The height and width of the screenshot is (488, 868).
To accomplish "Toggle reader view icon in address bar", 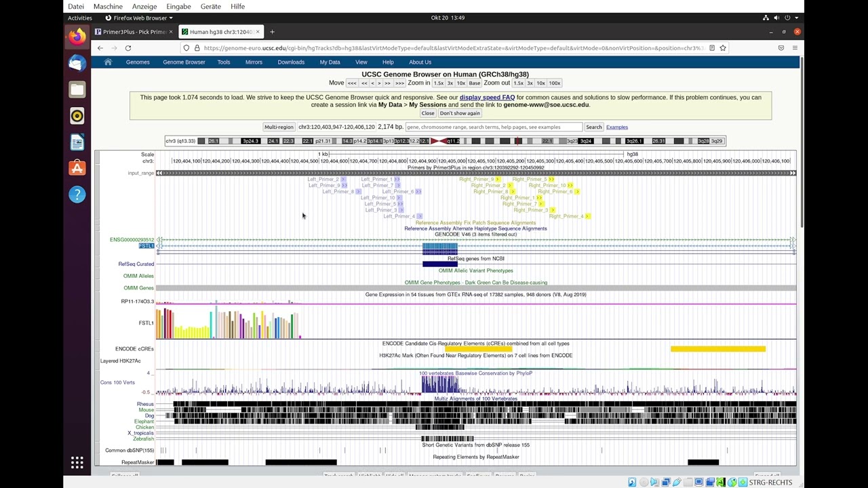I will tap(711, 48).
